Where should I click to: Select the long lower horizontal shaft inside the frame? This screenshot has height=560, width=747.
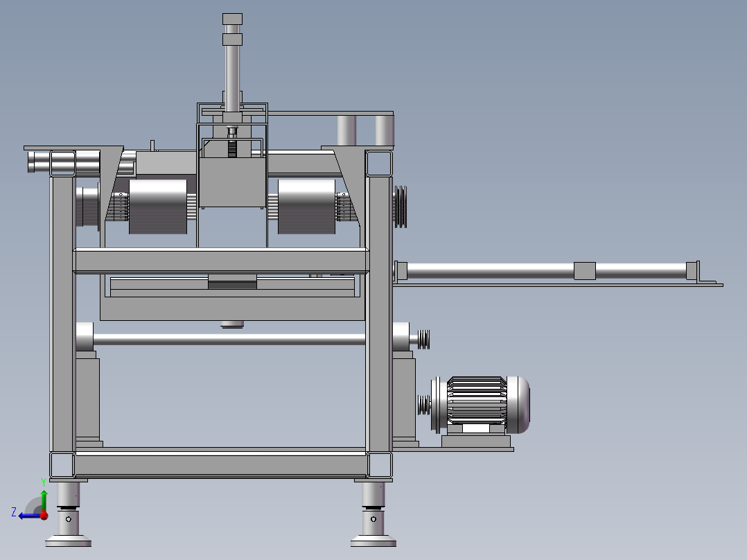229,340
